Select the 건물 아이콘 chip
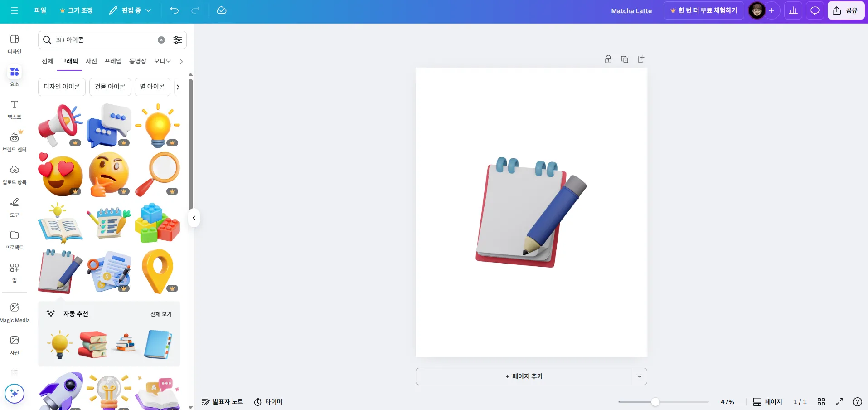 [x=110, y=87]
